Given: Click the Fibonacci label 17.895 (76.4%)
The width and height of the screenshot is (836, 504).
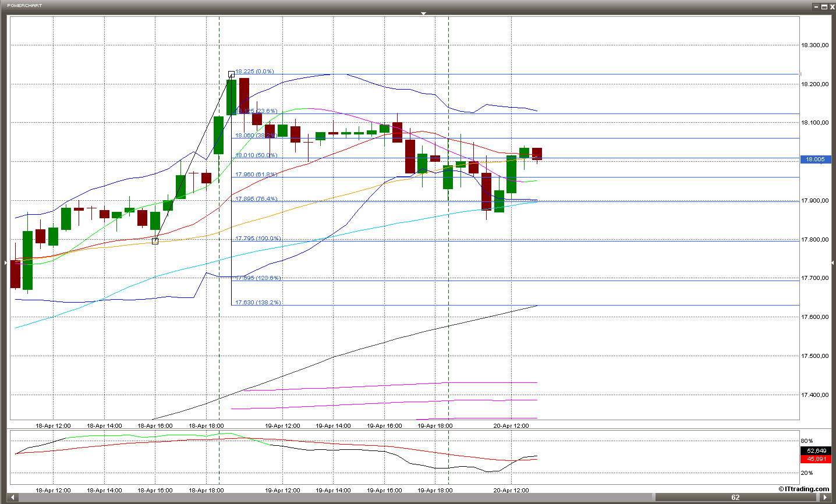Looking at the screenshot, I should (256, 199).
